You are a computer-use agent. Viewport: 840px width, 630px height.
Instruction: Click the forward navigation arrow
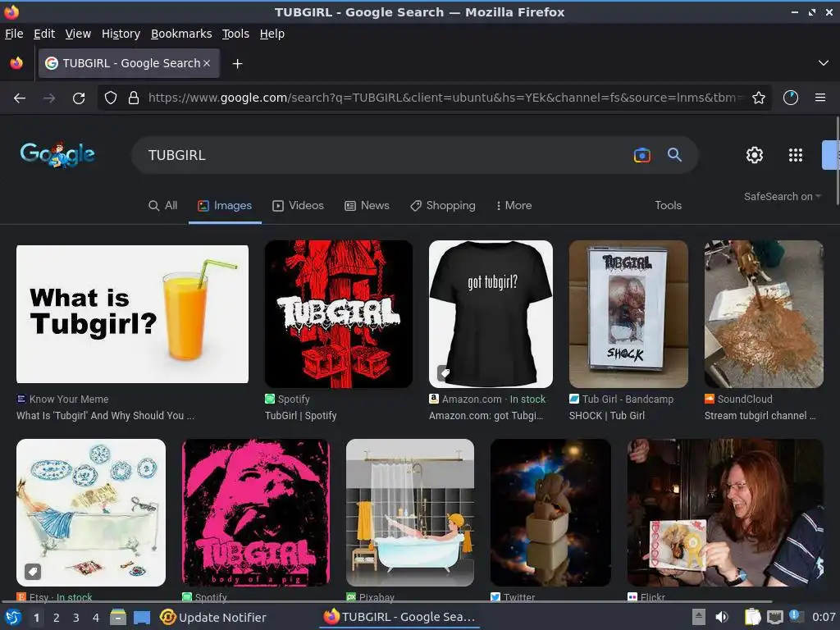coord(49,98)
